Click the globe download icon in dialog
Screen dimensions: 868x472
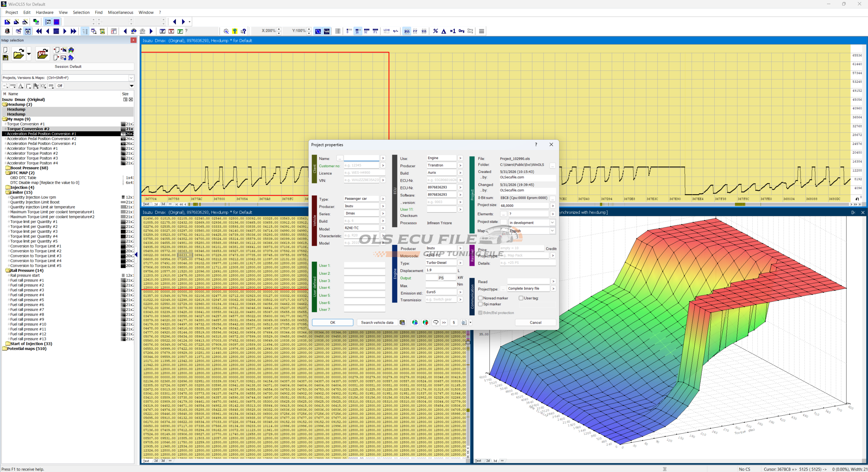tap(415, 322)
